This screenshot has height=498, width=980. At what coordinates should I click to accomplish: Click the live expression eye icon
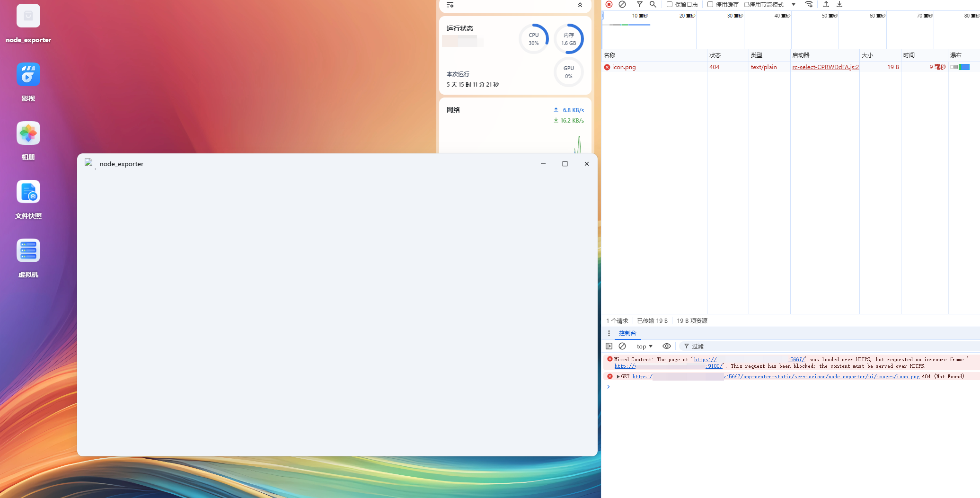667,347
